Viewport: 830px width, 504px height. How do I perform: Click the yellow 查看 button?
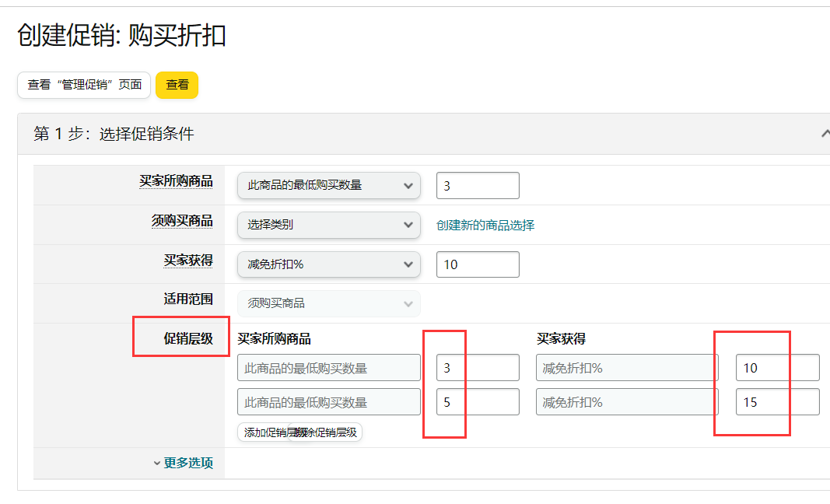tap(177, 86)
